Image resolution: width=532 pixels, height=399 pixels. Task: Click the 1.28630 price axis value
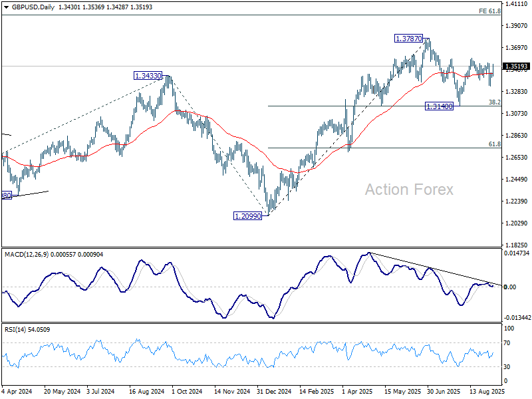pyautogui.click(x=517, y=136)
